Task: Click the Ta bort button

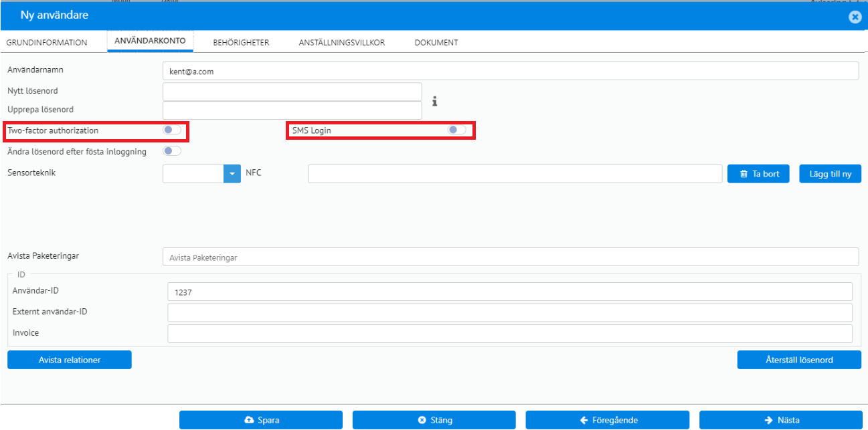Action: pyautogui.click(x=759, y=174)
